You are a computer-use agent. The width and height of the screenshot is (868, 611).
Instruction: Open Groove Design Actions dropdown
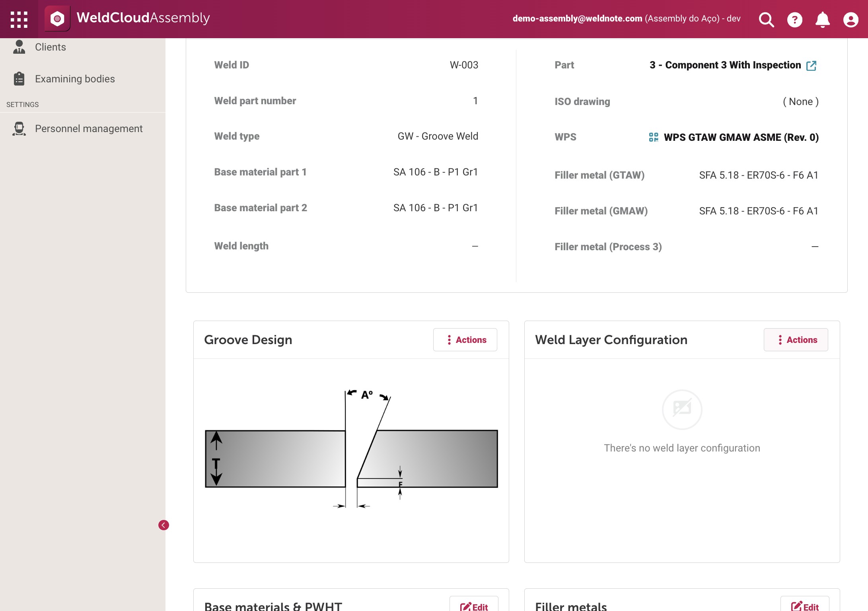(x=465, y=340)
